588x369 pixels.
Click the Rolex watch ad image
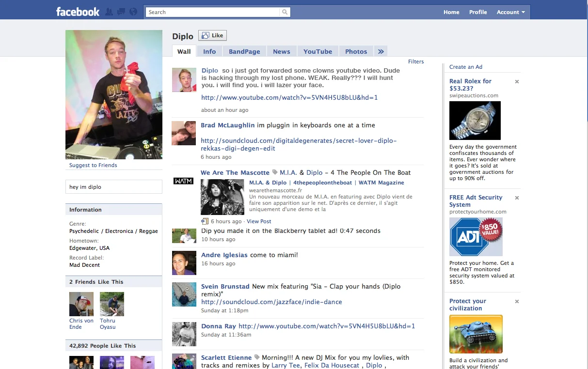click(x=475, y=121)
